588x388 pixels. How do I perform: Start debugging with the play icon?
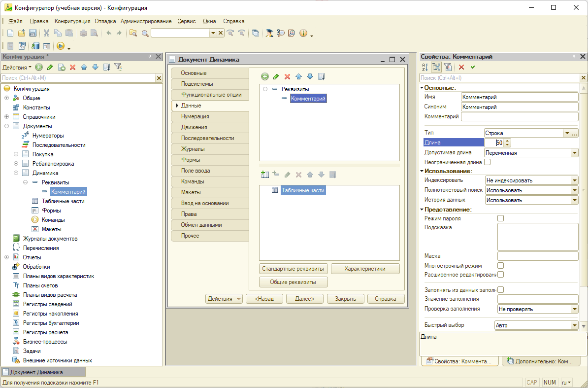coord(61,46)
